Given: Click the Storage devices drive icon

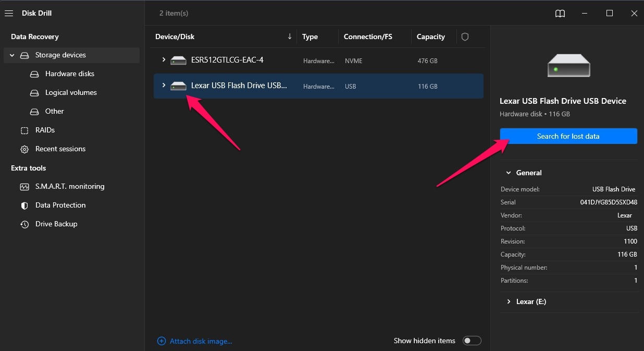Looking at the screenshot, I should (x=24, y=55).
